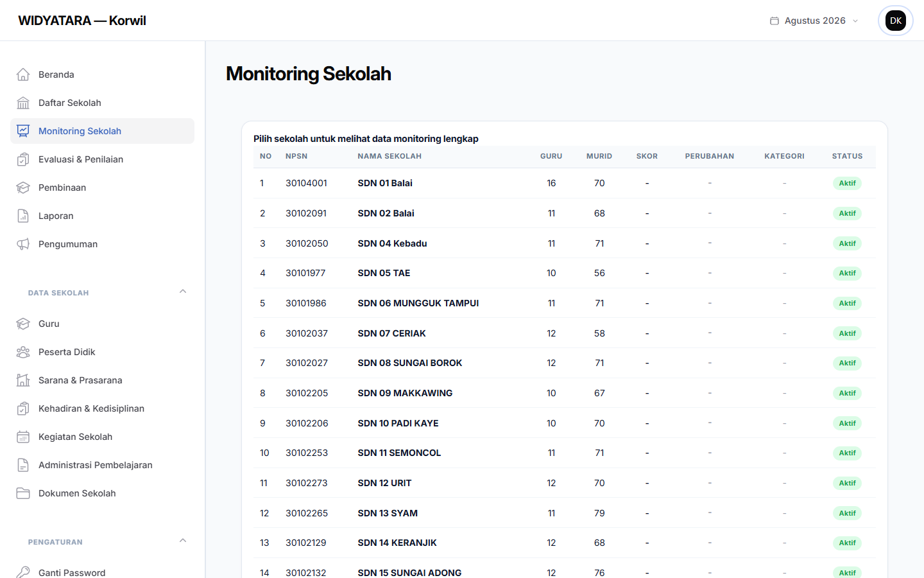
Task: Open Kegiatan Sekolah menu item
Action: click(x=102, y=437)
